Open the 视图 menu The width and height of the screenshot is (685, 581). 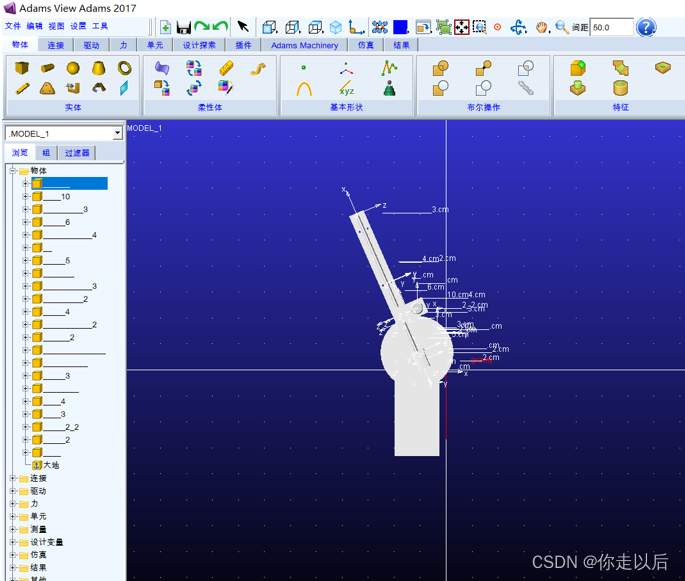(56, 26)
